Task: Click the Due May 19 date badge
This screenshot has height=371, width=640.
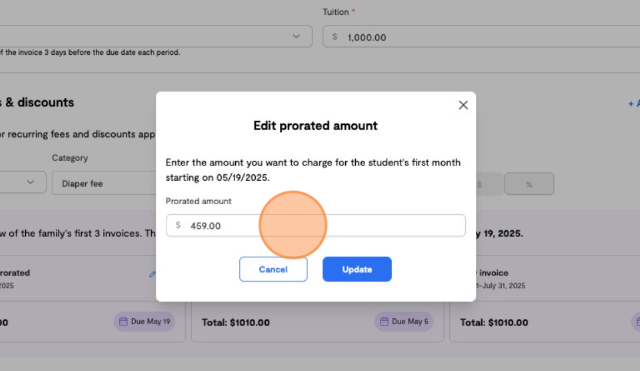Action: tap(144, 322)
